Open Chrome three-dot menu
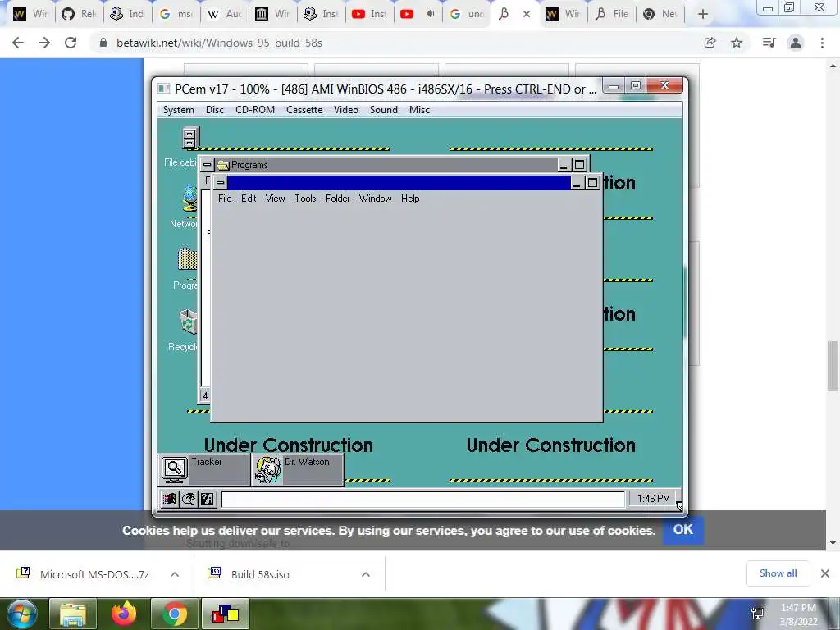 (822, 43)
